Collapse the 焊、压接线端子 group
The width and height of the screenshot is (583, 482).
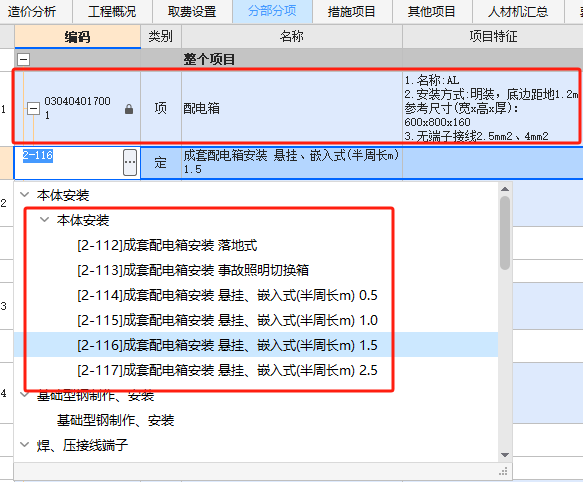coord(25,444)
